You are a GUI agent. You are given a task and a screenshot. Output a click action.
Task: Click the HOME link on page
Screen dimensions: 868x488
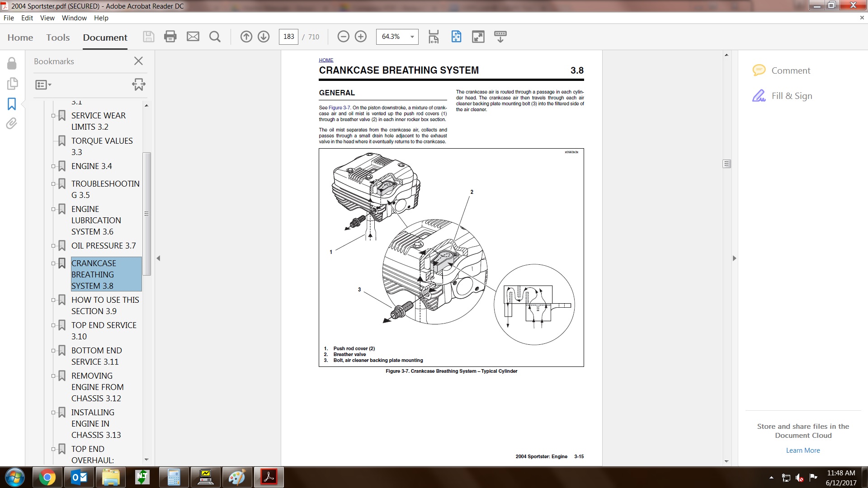(326, 60)
